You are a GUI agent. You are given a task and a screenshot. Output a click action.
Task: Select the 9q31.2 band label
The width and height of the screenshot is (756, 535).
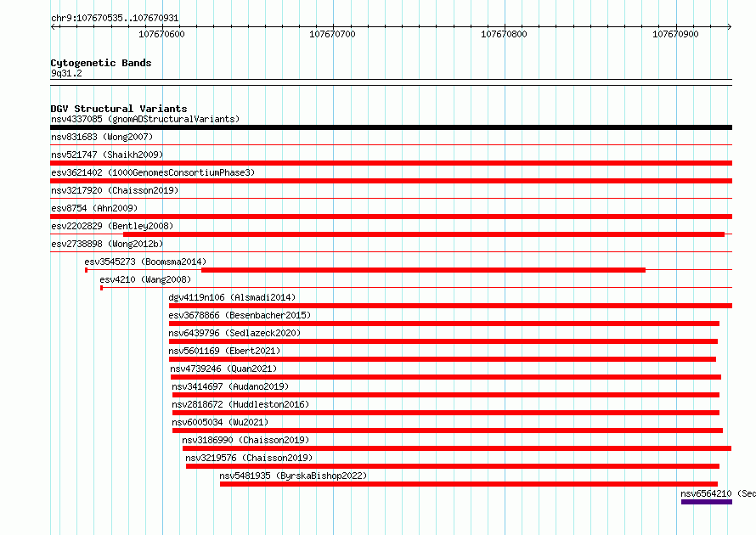pyautogui.click(x=66, y=73)
